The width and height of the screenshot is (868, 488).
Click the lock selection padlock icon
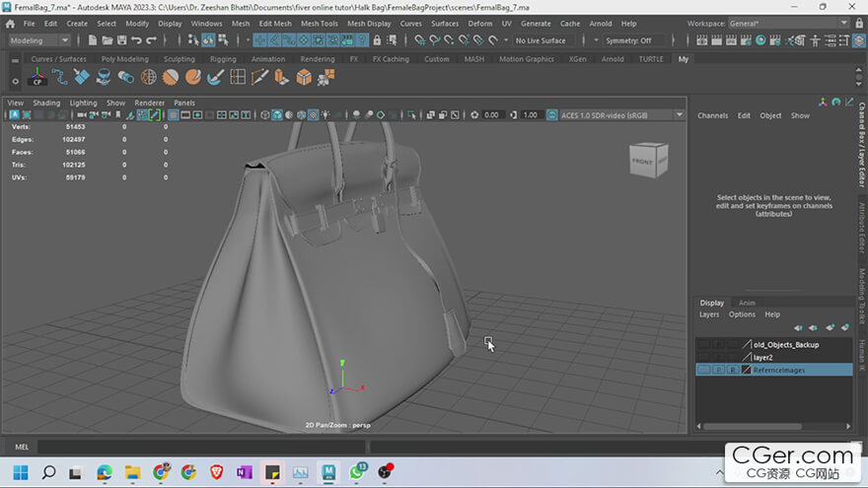click(377, 40)
